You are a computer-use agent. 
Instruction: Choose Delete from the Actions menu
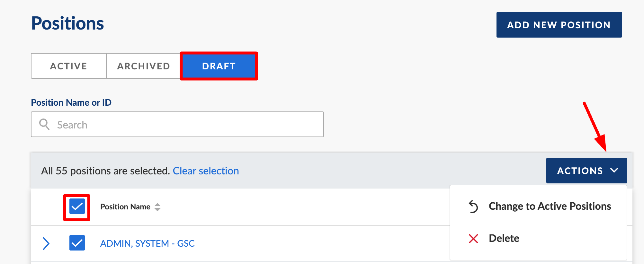[504, 238]
